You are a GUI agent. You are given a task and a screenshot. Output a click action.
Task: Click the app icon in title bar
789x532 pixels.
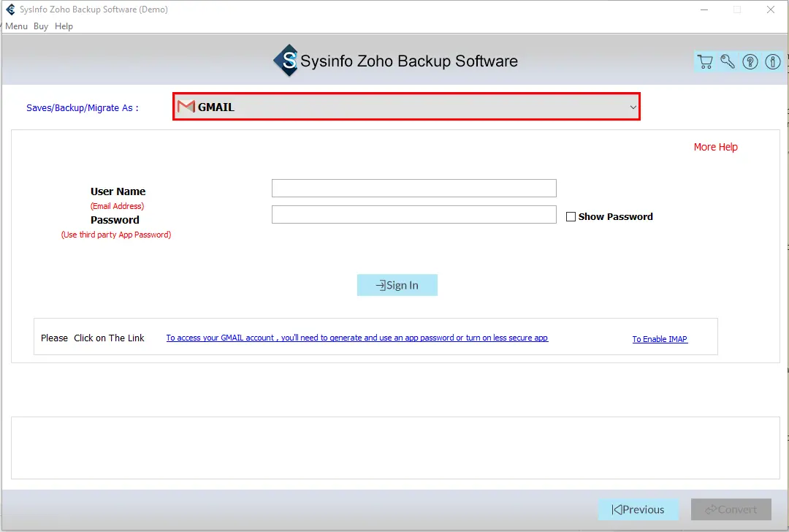[x=10, y=9]
